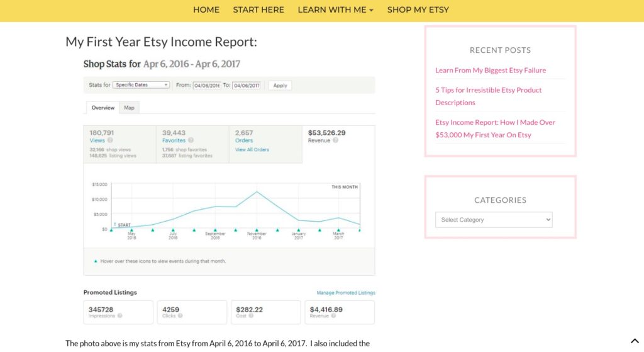
Task: Click the Promoted Listings heading
Action: (110, 292)
